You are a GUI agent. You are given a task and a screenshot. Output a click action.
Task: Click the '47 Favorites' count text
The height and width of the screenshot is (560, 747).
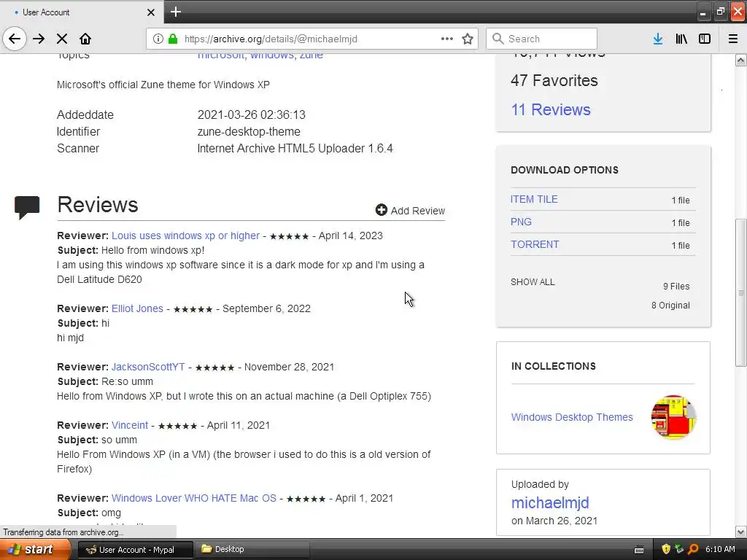click(x=554, y=80)
